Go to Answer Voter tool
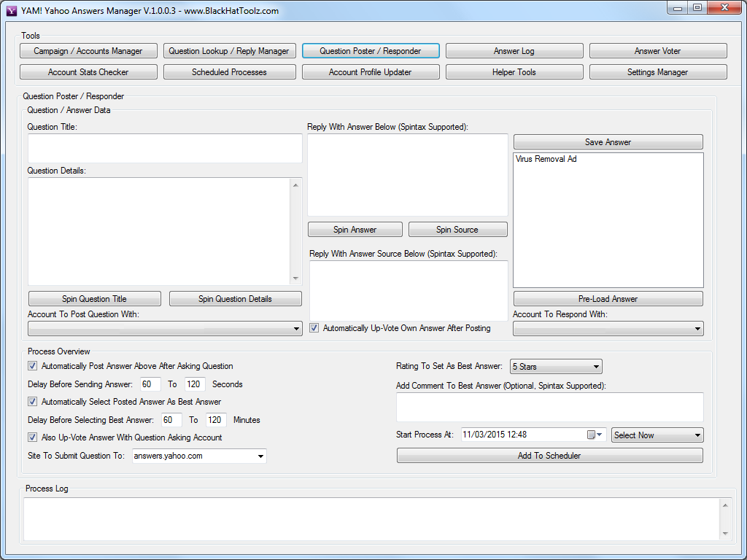This screenshot has height=560, width=747. (x=658, y=51)
